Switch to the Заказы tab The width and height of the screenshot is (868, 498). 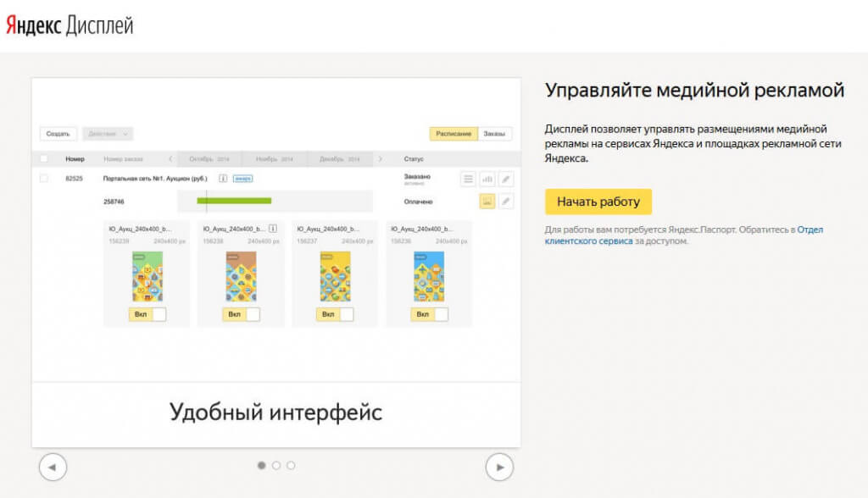click(x=494, y=134)
